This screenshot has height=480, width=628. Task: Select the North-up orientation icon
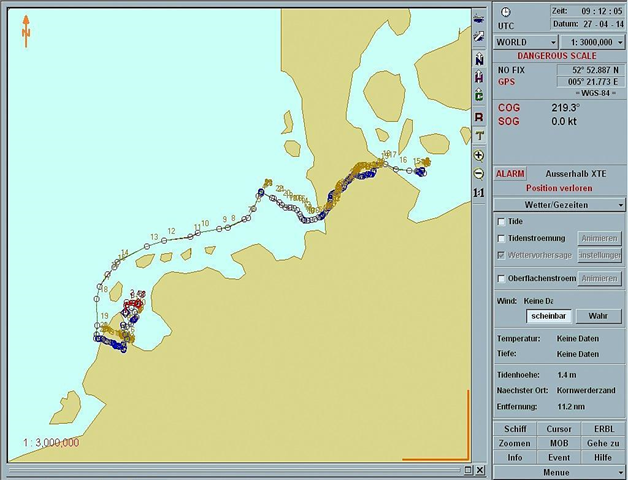click(x=479, y=59)
